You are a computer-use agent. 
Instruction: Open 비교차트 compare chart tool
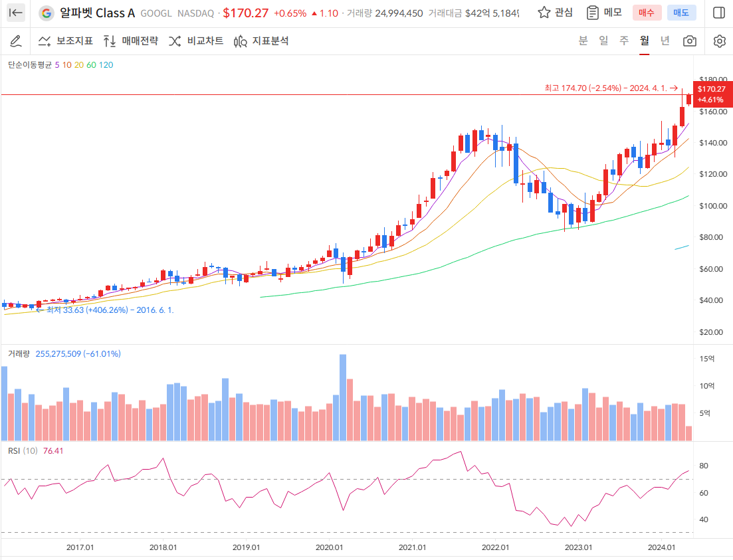(x=196, y=41)
